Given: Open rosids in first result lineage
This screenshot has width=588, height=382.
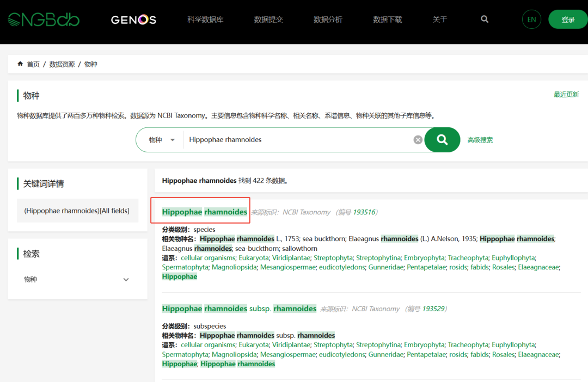Looking at the screenshot, I should 458,267.
